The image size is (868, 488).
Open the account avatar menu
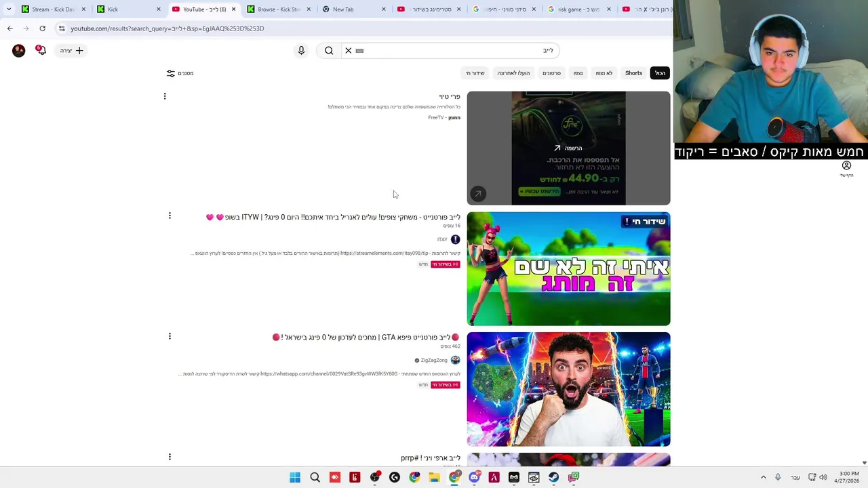click(x=18, y=50)
